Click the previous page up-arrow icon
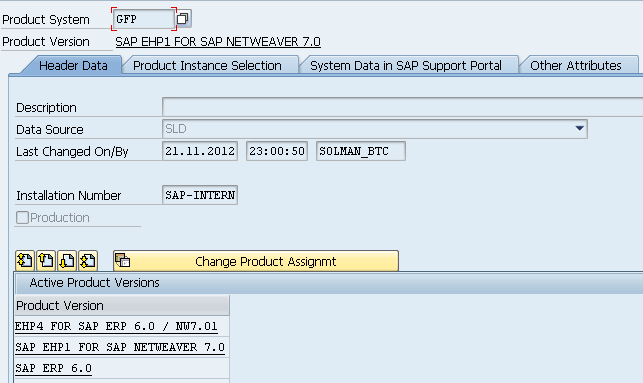 click(46, 261)
